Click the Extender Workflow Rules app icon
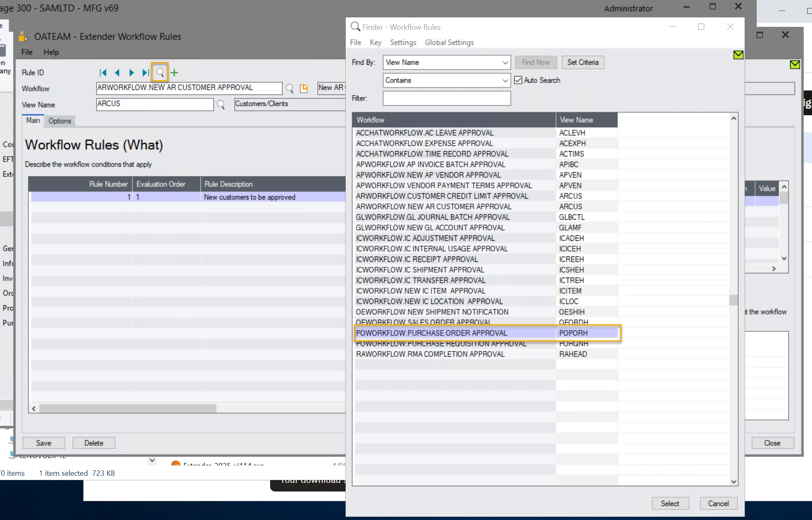 (23, 36)
